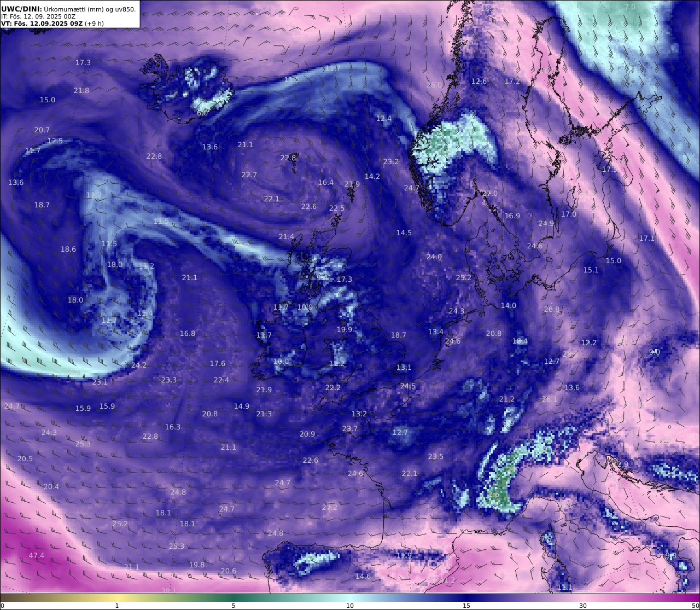Click the 15.1 value in the Baltic
Image resolution: width=700 pixels, height=610 pixels.
tap(591, 270)
